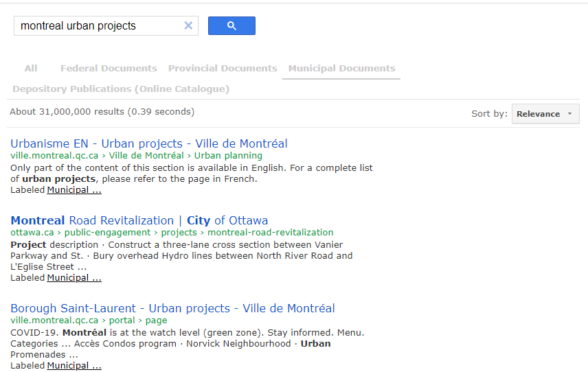Click the ottawa.ca public-engagement URL breadcrumb
The image size is (588, 372).
coord(172,233)
